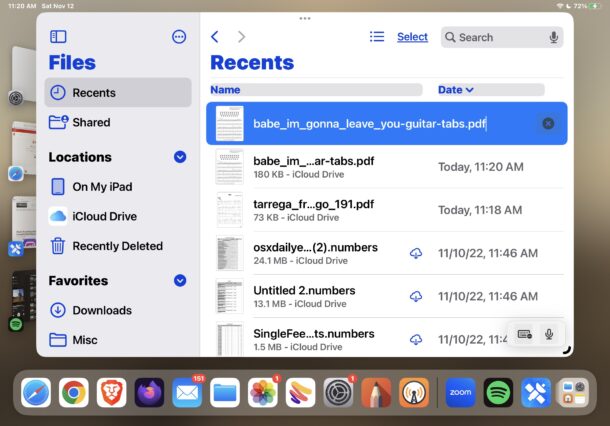610x426 pixels.
Task: Go back with the left chevron
Action: (215, 37)
